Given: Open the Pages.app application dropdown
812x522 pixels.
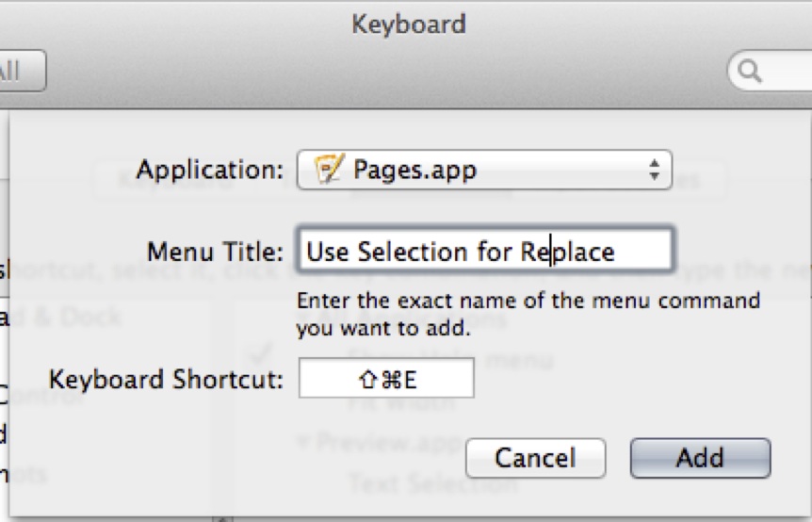Looking at the screenshot, I should 483,171.
